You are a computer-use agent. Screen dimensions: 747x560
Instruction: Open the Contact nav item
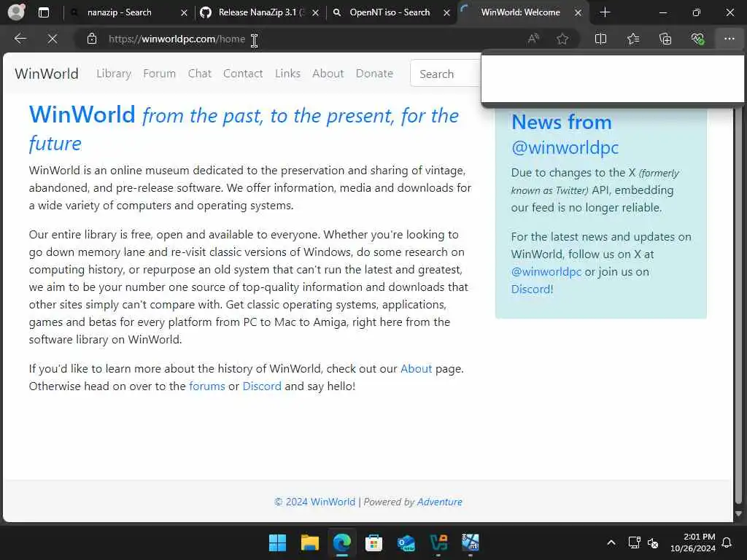point(243,74)
